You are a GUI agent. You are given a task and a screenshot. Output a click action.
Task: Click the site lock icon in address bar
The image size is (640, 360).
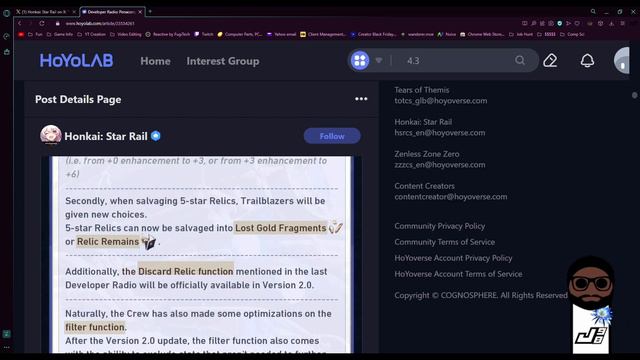[x=58, y=23]
